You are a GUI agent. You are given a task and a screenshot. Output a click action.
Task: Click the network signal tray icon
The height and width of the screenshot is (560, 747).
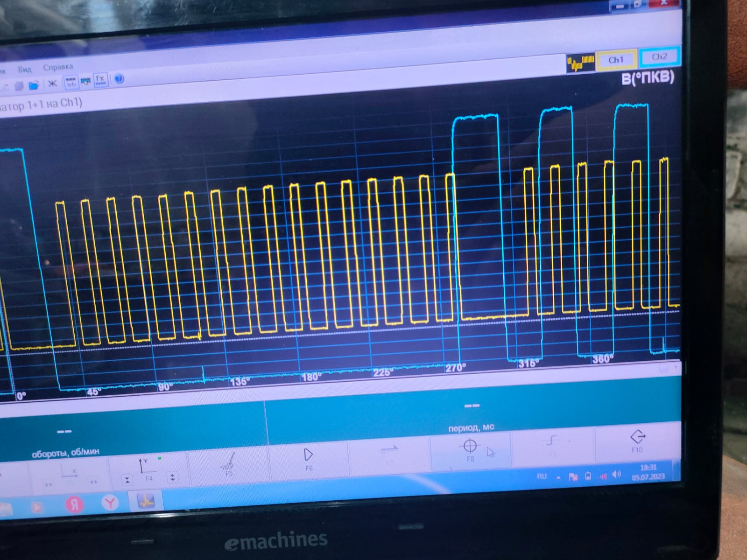603,476
